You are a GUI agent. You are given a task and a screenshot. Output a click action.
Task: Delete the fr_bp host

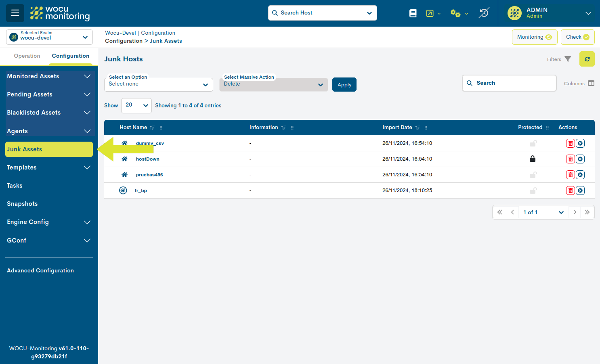point(571,190)
